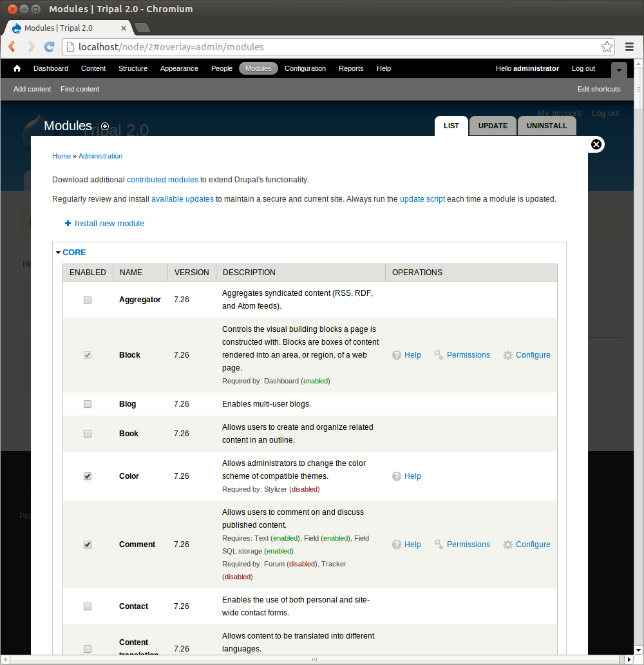This screenshot has width=644, height=665.
Task: Click the browser address bar
Action: point(335,46)
